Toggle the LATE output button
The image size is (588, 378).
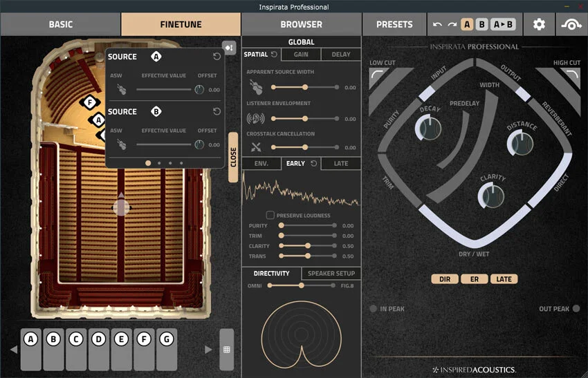point(504,279)
